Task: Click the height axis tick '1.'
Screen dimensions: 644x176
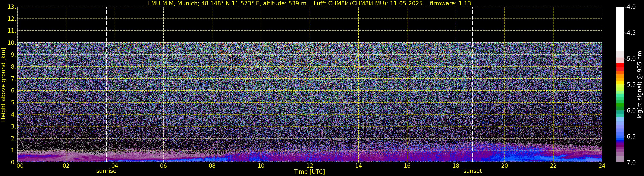Action: click(x=13, y=150)
